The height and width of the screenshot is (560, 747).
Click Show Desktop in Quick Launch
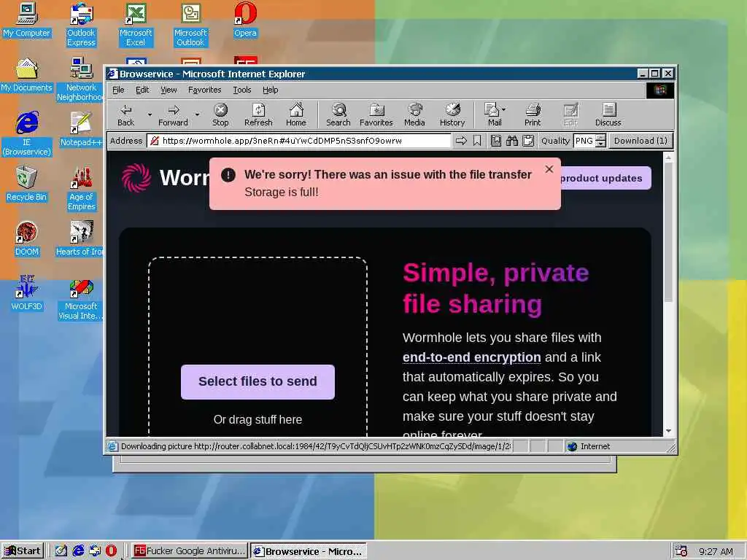[61, 551]
